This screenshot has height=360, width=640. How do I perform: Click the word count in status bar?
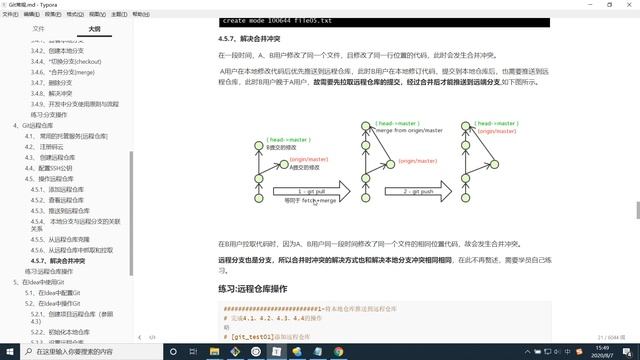pos(611,337)
